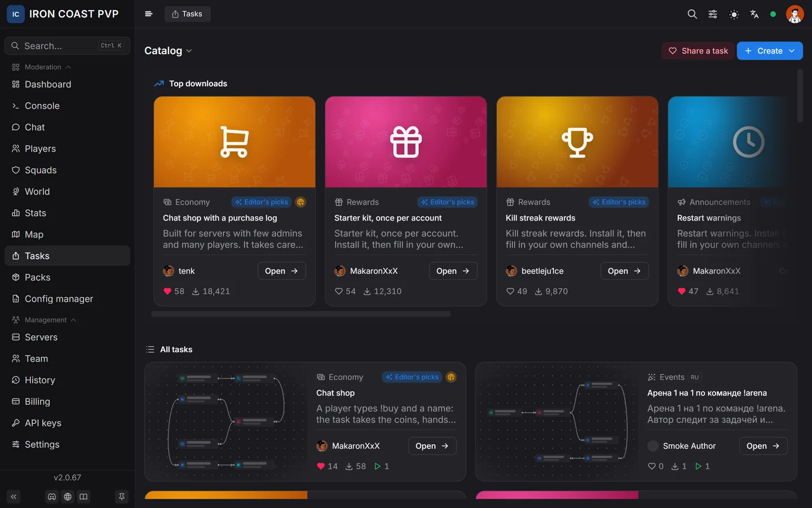Click the Share a task button
This screenshot has width=812, height=508.
pyautogui.click(x=698, y=51)
